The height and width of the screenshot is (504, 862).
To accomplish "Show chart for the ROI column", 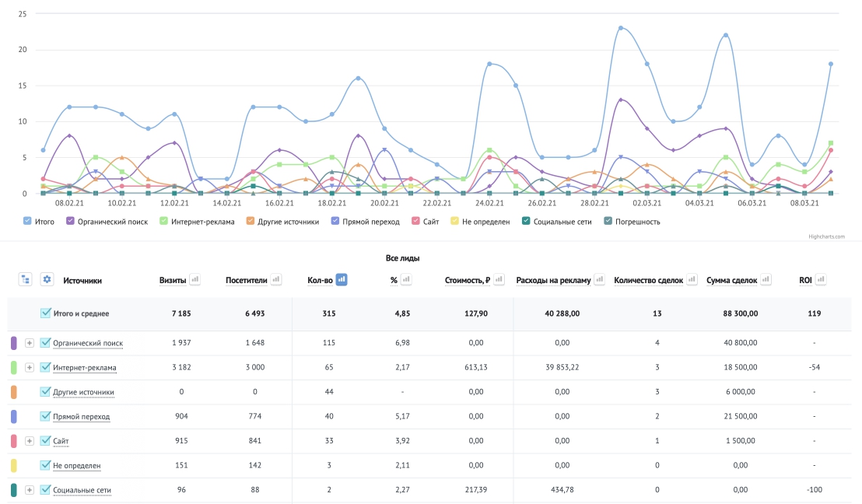I will pos(821,280).
